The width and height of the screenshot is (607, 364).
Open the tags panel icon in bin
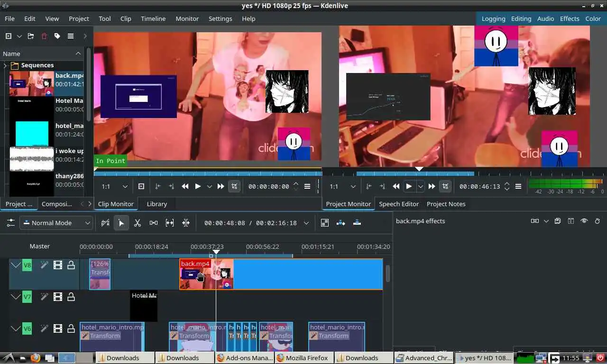tap(57, 36)
